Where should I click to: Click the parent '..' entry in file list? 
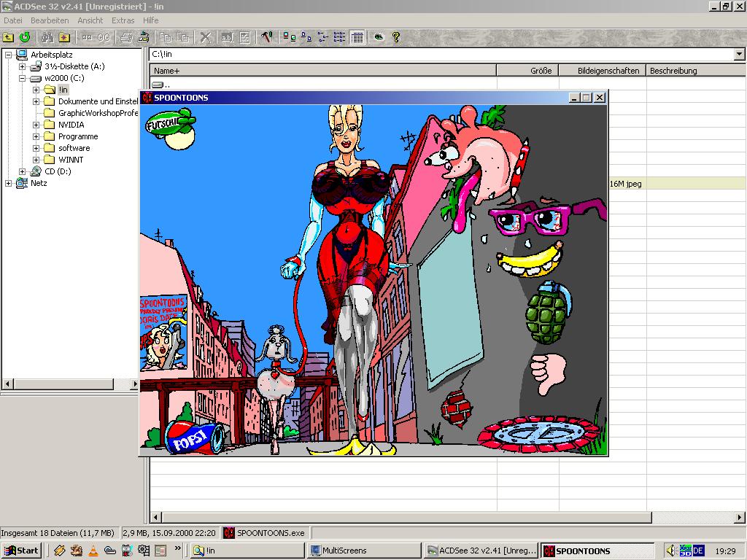(x=161, y=85)
